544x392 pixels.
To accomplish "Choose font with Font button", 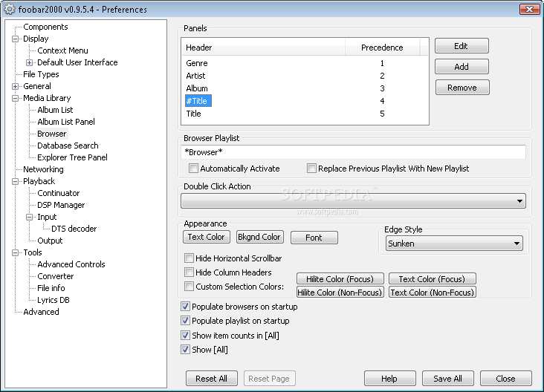I will pyautogui.click(x=314, y=238).
